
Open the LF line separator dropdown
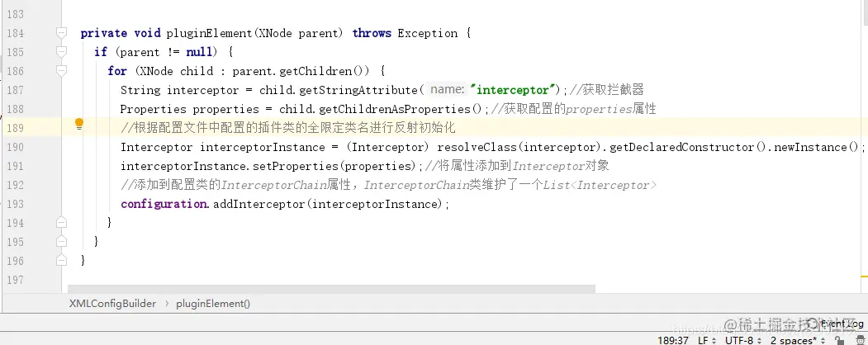pyautogui.click(x=707, y=340)
